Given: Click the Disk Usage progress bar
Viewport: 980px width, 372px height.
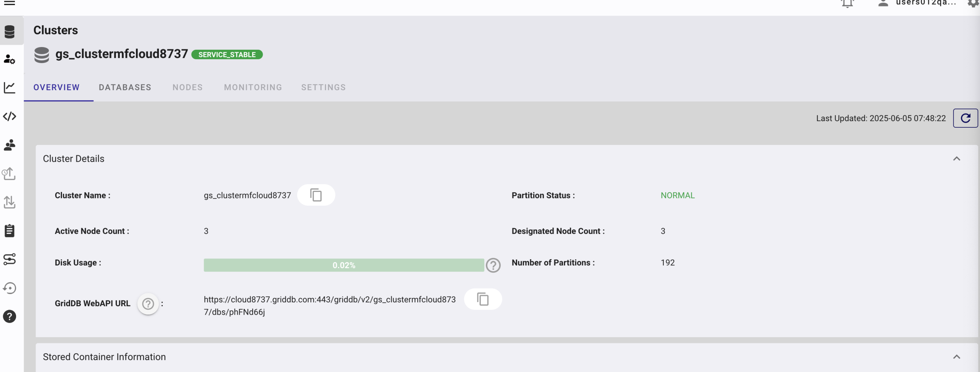Looking at the screenshot, I should (343, 265).
